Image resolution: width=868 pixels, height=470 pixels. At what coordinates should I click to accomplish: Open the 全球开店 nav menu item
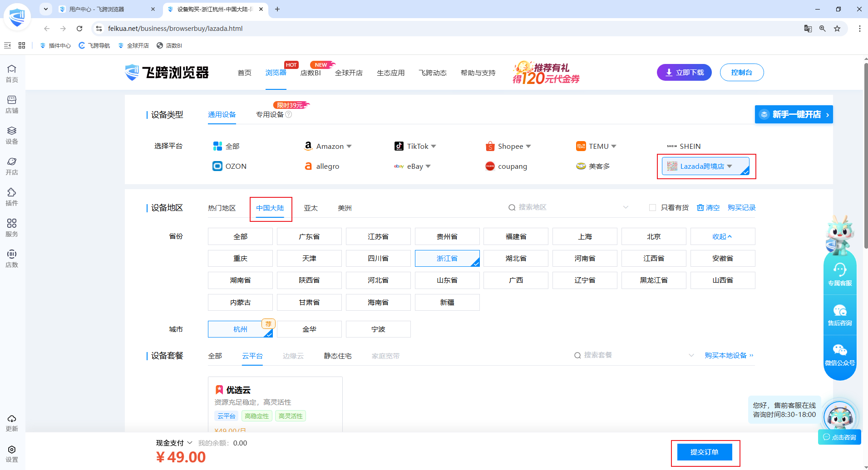point(349,73)
